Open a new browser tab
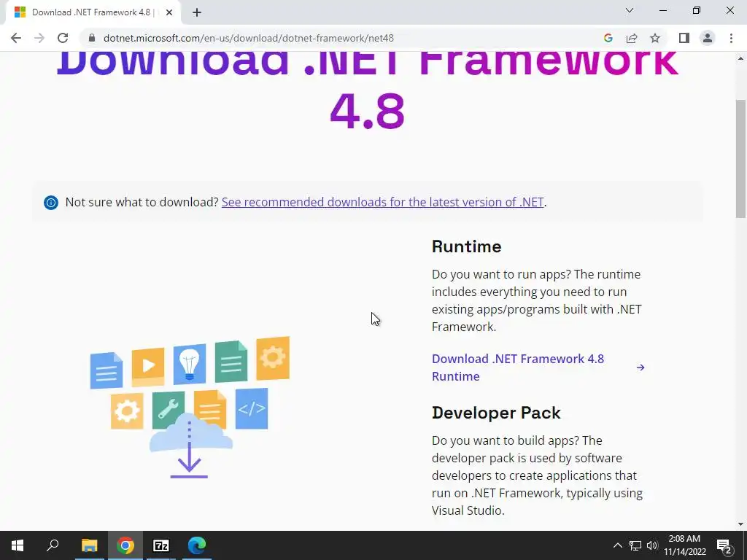Viewport: 747px width, 560px height. point(197,12)
